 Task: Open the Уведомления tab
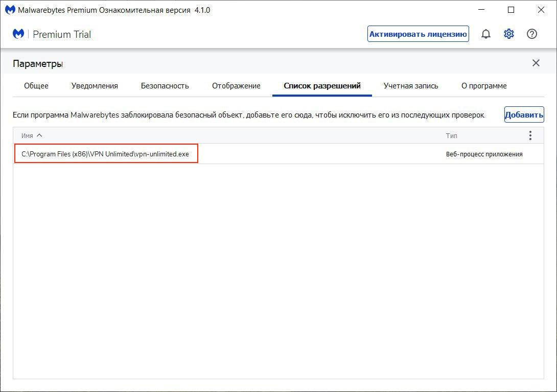95,86
